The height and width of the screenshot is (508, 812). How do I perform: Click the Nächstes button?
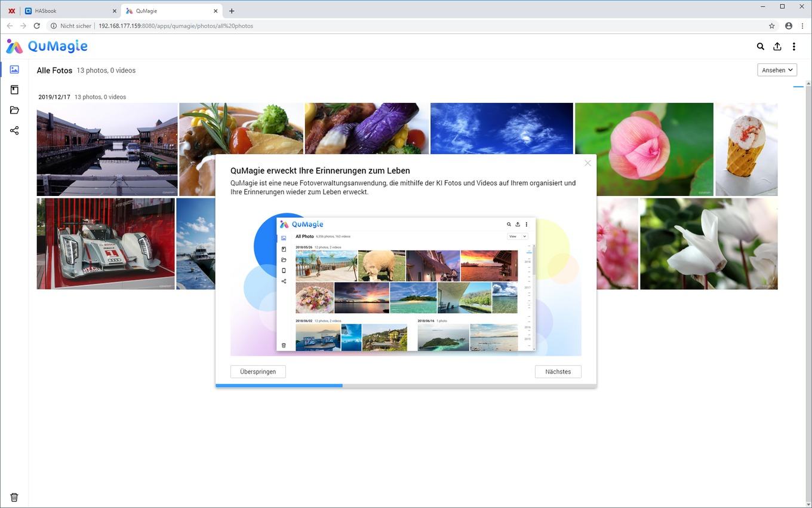click(558, 372)
